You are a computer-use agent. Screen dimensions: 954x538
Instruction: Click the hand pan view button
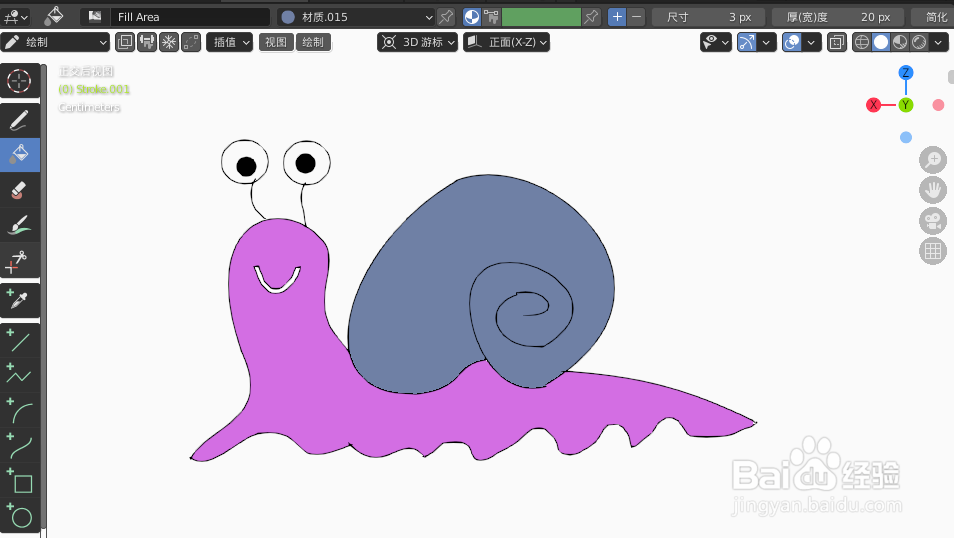[x=932, y=190]
